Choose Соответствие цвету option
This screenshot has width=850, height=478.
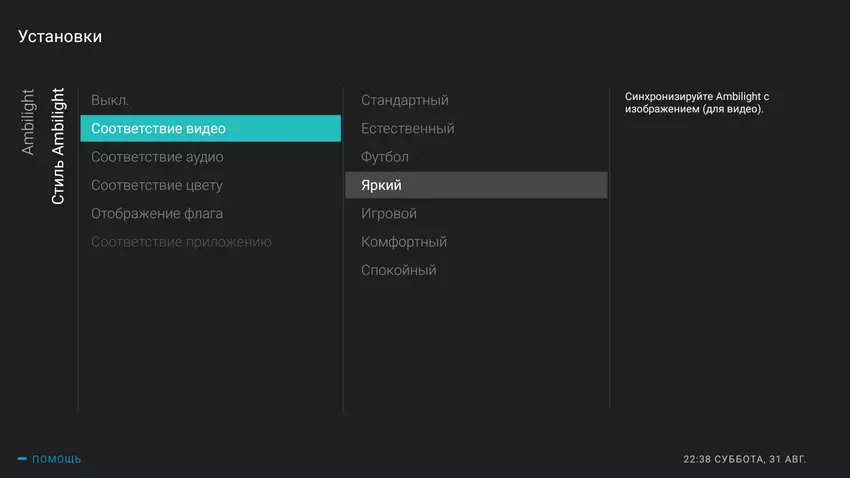[157, 185]
